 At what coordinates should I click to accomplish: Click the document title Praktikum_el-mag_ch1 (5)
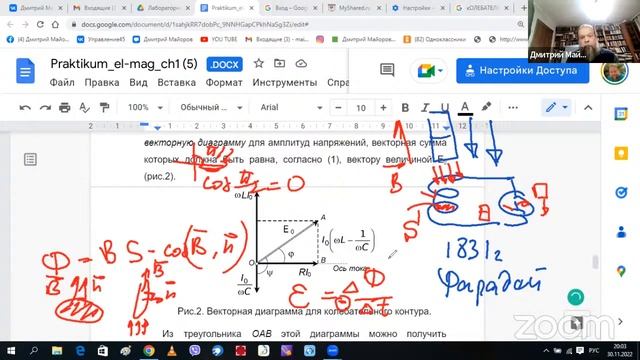tap(124, 64)
